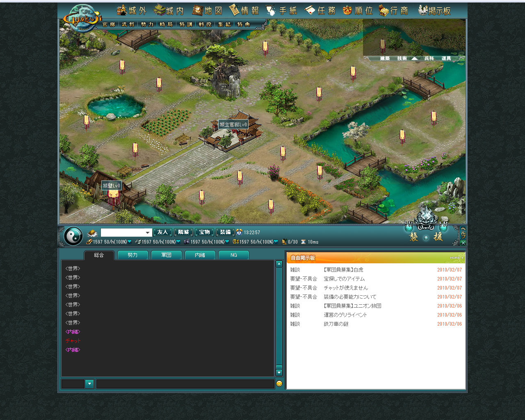Open the 行商 merchant screen

tap(393, 10)
